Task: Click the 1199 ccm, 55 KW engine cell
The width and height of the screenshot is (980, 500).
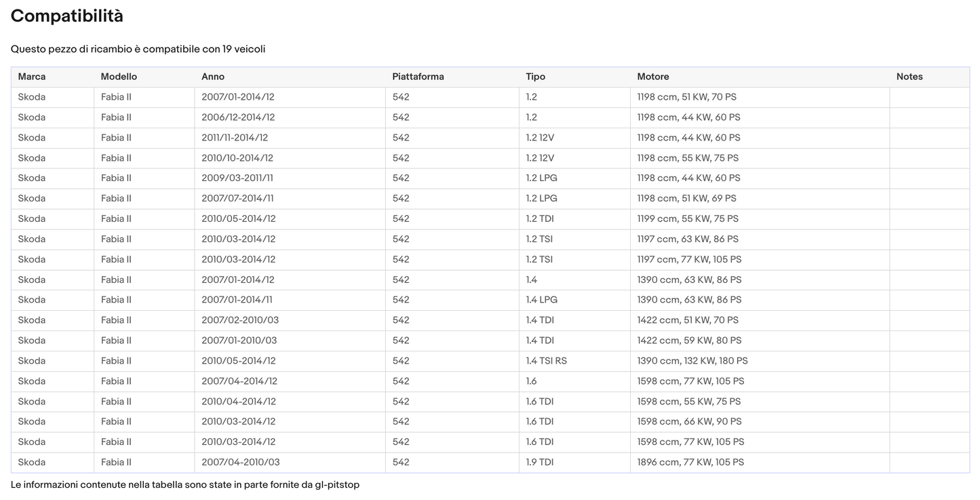Action: point(688,218)
